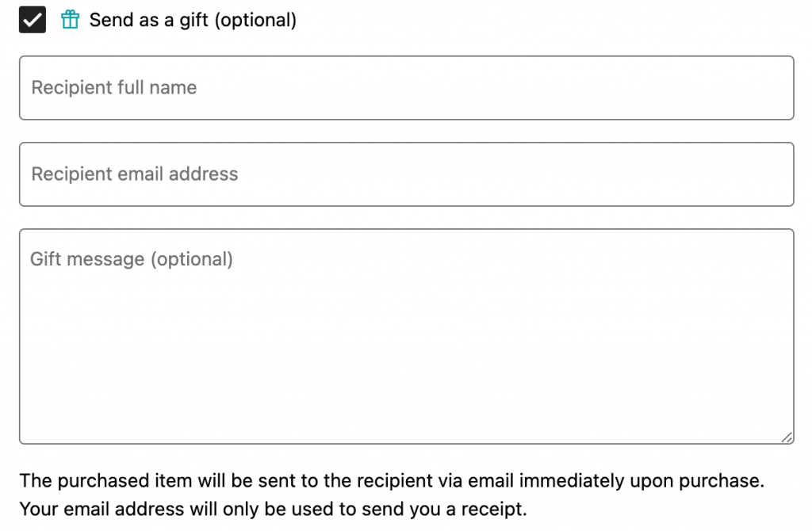The width and height of the screenshot is (812, 531).
Task: Click the right end of the recipient email field
Action: (x=761, y=174)
